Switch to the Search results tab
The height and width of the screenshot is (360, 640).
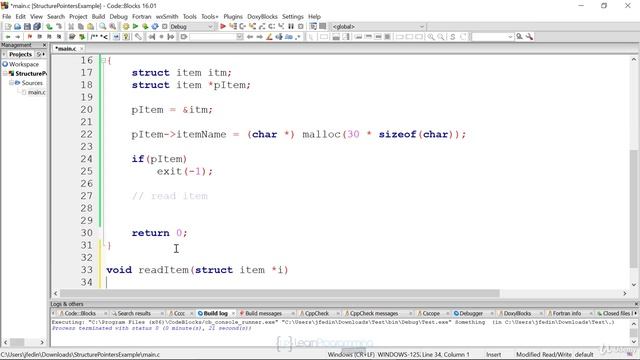point(134,313)
